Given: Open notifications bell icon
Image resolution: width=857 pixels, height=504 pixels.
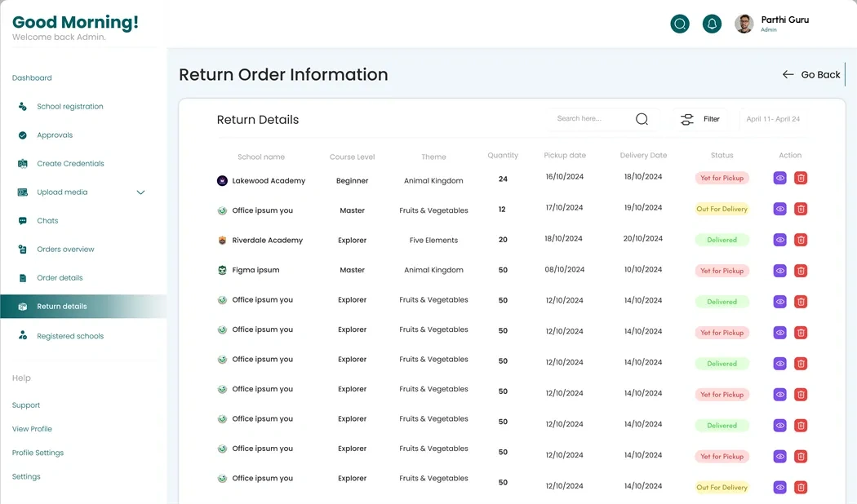Looking at the screenshot, I should (712, 24).
